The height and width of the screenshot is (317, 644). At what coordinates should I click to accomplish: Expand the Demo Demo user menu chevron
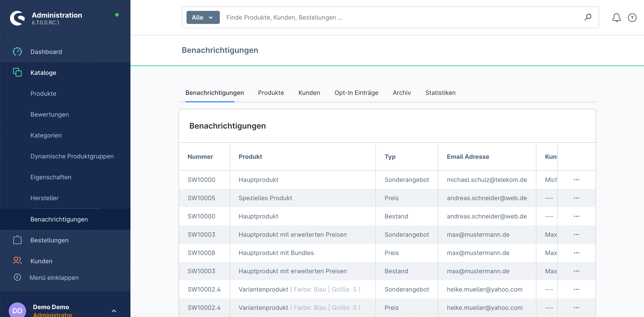click(114, 311)
